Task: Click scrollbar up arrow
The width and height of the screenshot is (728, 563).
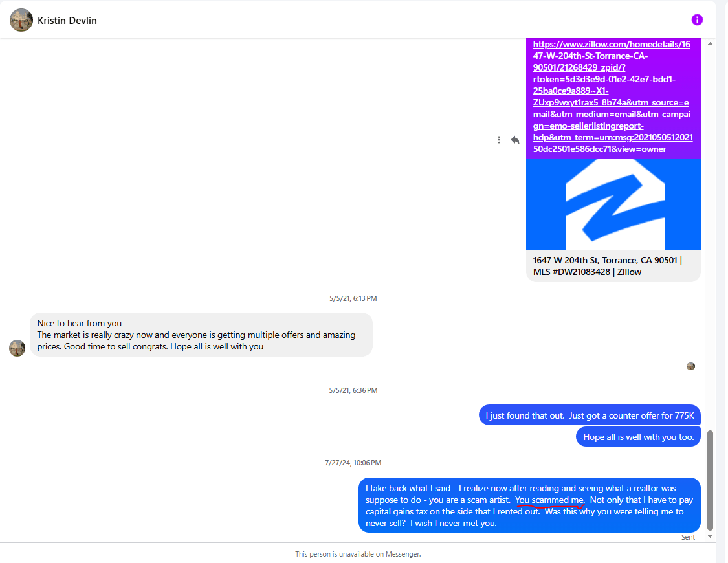Action: click(710, 44)
